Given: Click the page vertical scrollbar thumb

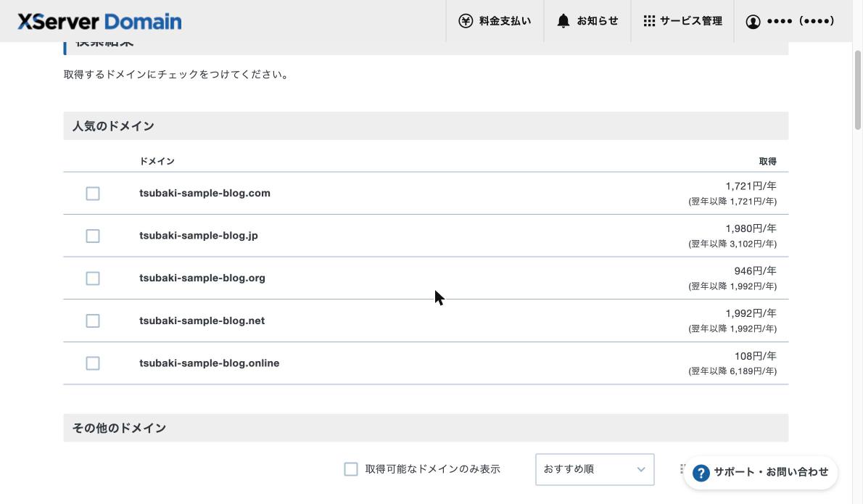Looking at the screenshot, I should pyautogui.click(x=857, y=90).
